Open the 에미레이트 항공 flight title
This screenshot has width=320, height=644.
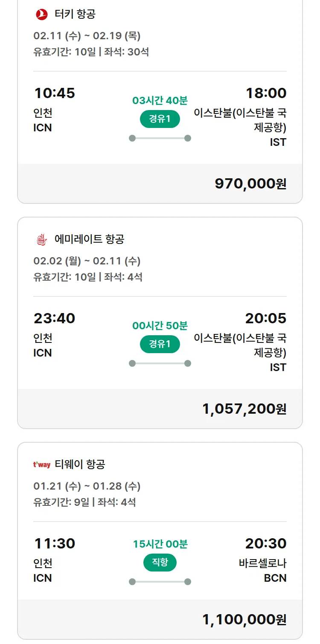pos(89,239)
